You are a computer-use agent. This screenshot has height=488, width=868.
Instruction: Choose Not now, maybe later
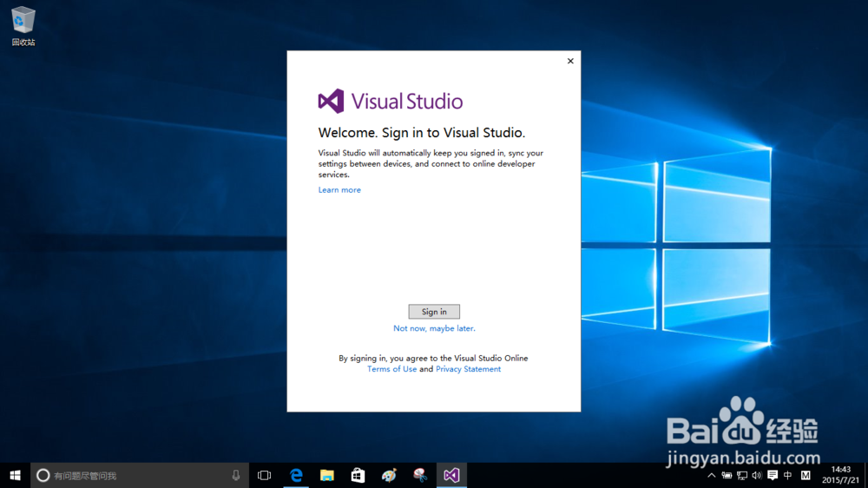pos(434,328)
